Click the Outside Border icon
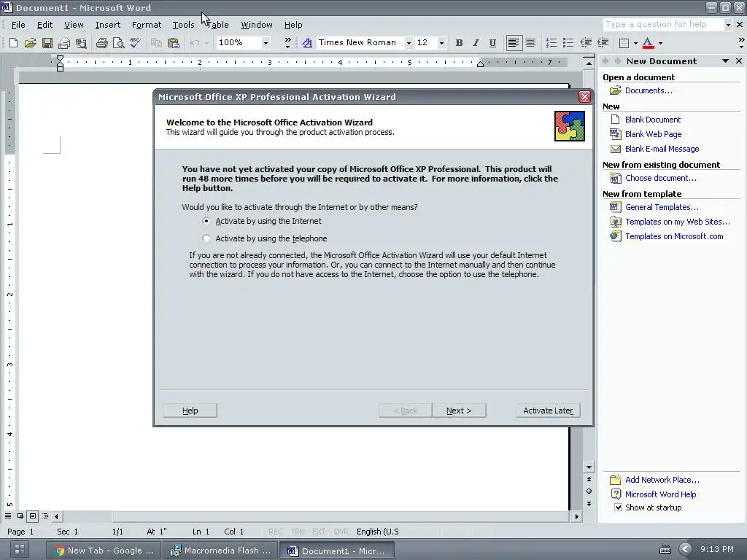747x560 pixels. click(x=624, y=43)
